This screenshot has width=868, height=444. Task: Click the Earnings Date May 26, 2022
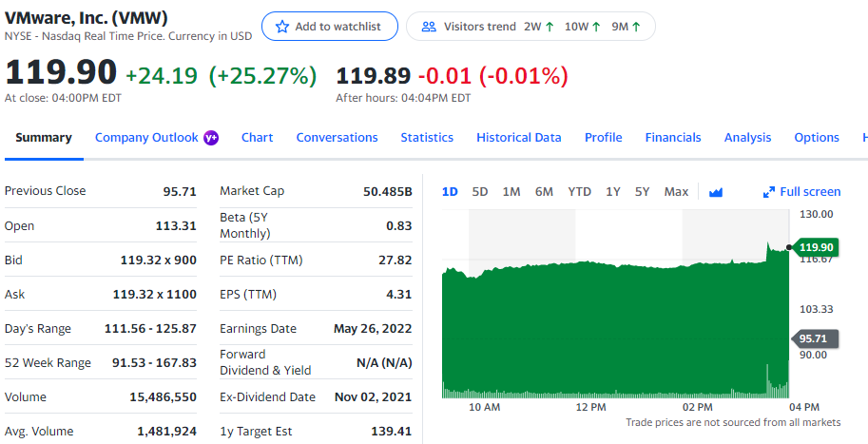tap(373, 329)
